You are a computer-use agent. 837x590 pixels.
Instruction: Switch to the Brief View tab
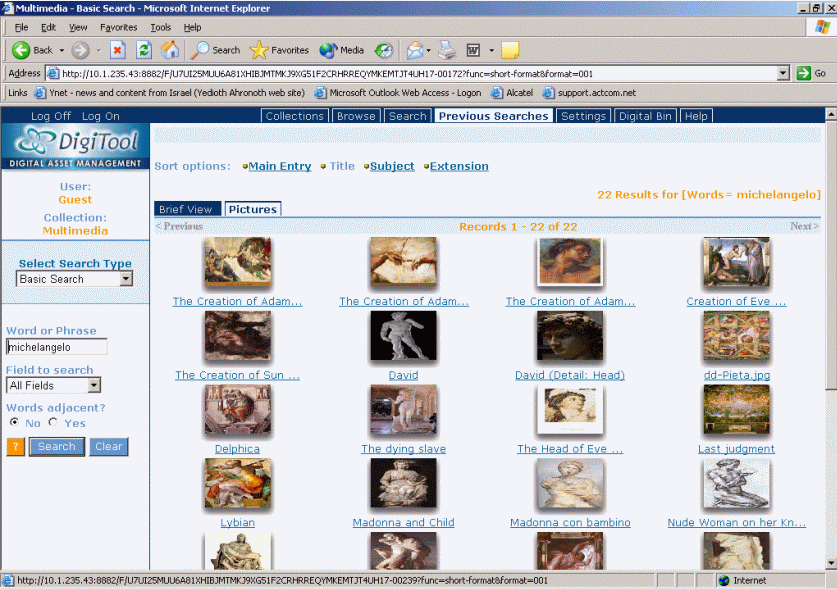coord(186,209)
